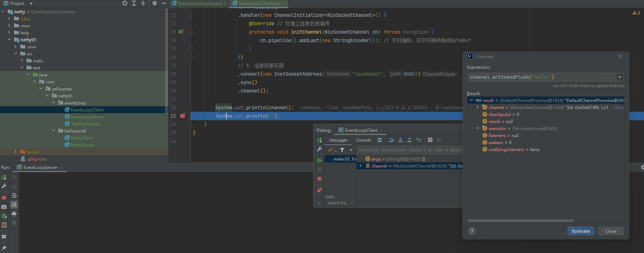The height and width of the screenshot is (253, 644).
Task: Select the EventLoopServer run tab
Action: point(40,167)
